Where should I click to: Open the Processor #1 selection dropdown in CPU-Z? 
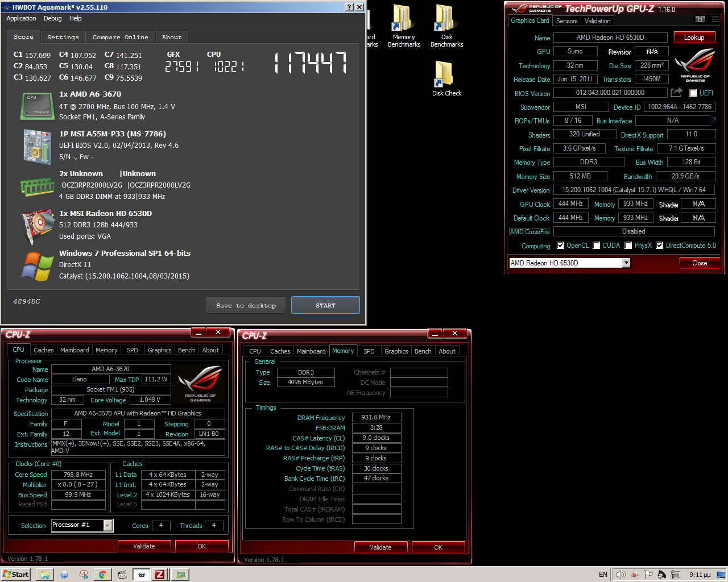pos(108,525)
